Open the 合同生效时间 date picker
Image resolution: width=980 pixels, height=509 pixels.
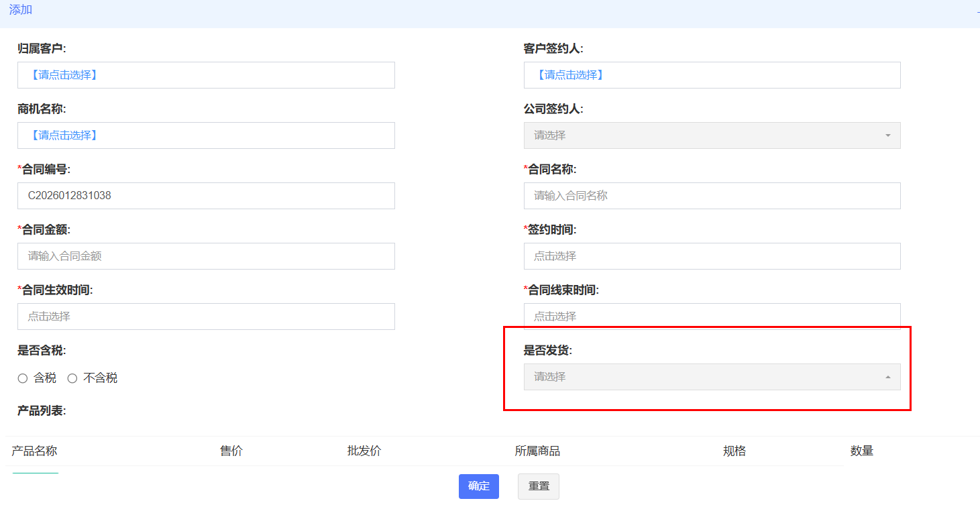[x=206, y=317]
